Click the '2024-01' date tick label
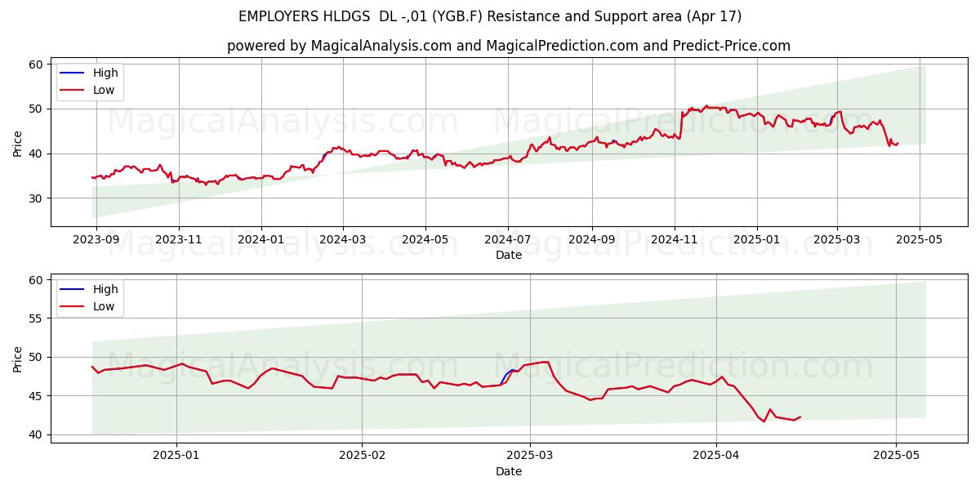Image resolution: width=980 pixels, height=490 pixels. (261, 240)
